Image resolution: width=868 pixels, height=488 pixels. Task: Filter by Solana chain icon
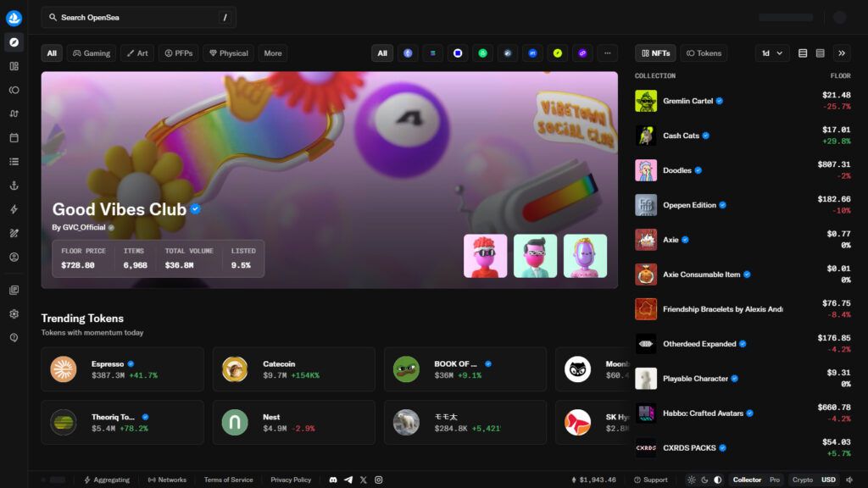tap(433, 53)
